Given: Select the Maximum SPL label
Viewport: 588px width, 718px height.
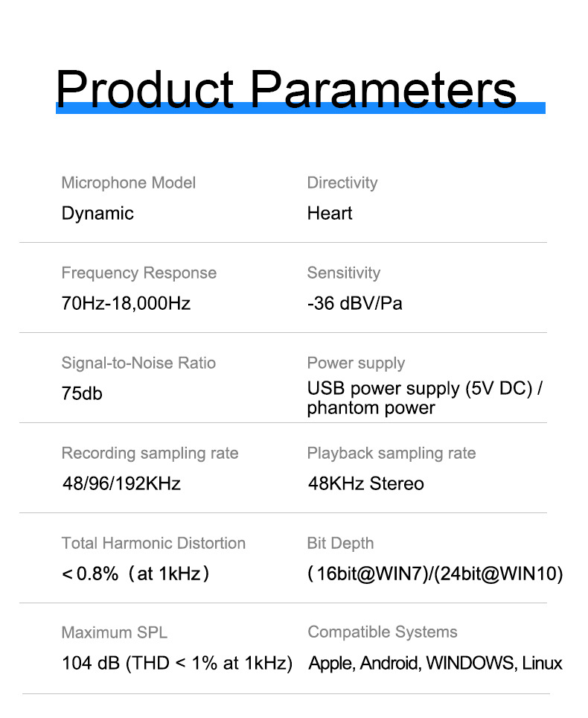Looking at the screenshot, I should coord(115,633).
